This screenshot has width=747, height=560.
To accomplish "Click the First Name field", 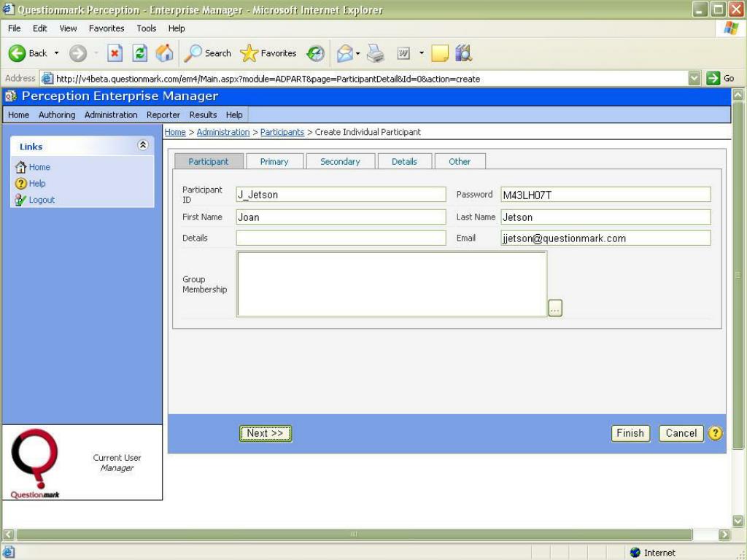I will tap(341, 217).
